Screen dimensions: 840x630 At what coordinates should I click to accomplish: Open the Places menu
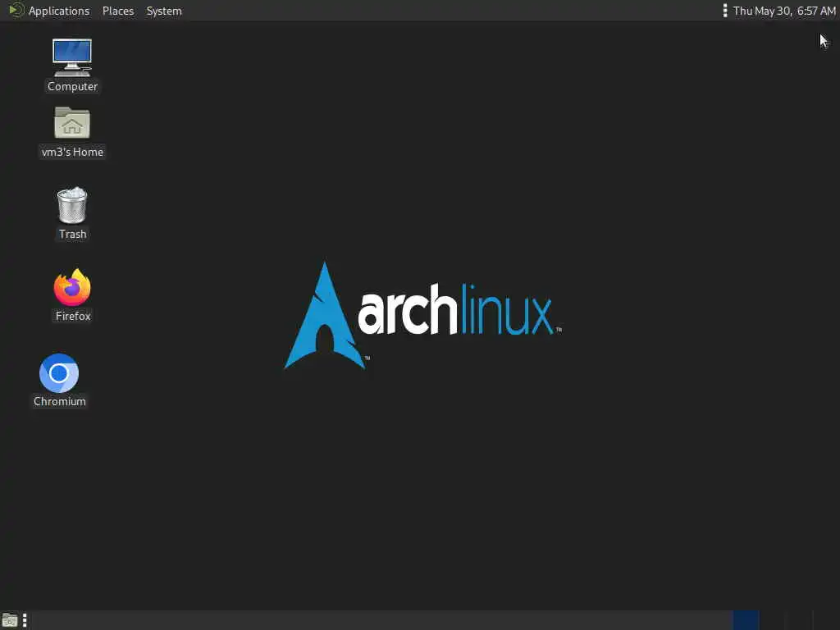[118, 11]
